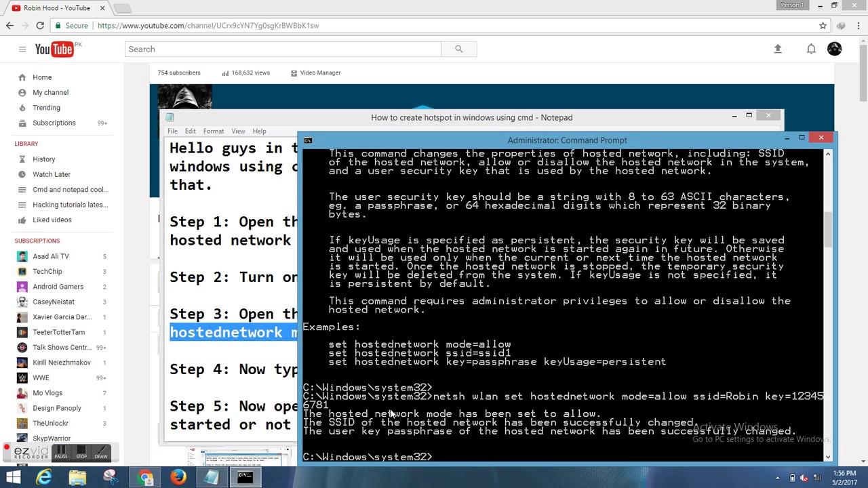
Task: Open Xavier Garcia Dar... subscription
Action: coord(62,317)
